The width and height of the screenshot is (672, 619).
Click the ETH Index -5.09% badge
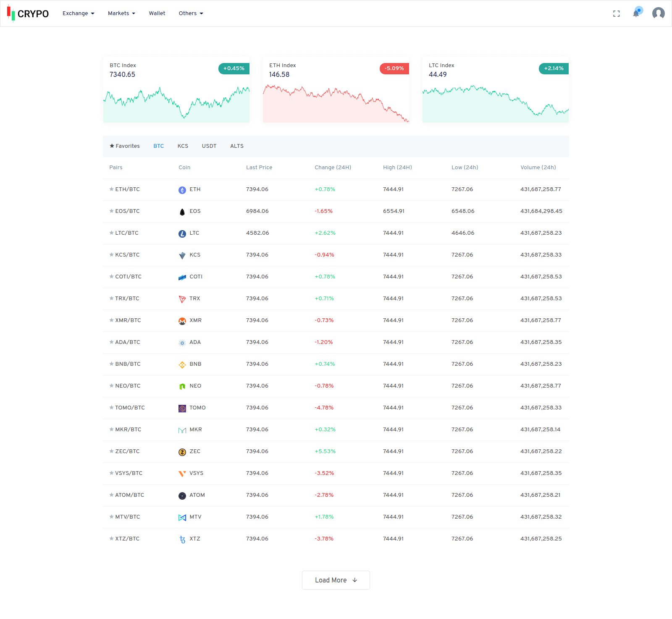[394, 68]
